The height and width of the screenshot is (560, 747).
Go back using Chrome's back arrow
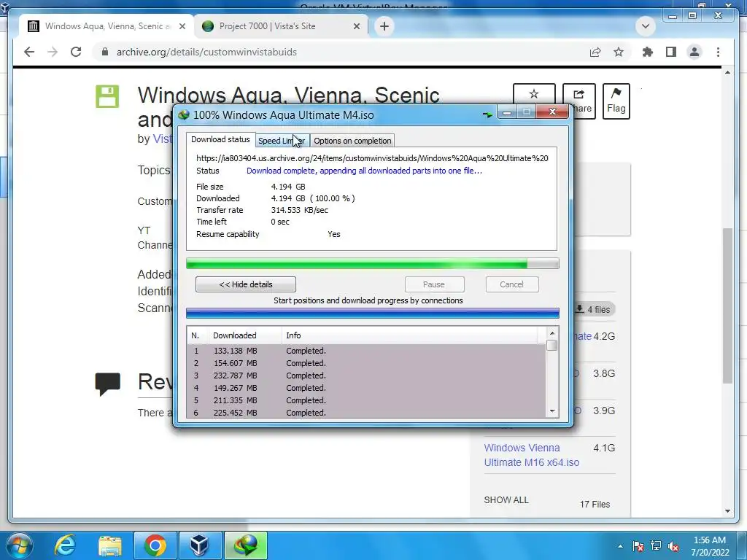click(x=29, y=52)
